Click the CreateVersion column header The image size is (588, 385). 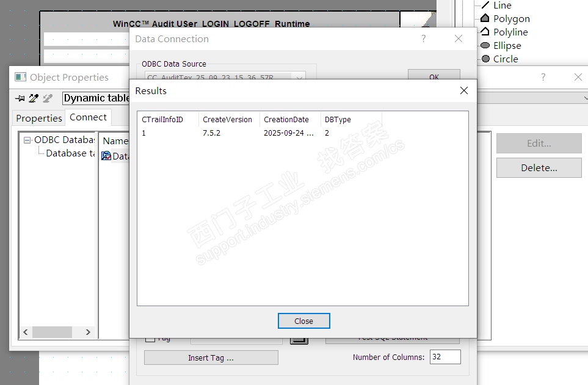[229, 119]
